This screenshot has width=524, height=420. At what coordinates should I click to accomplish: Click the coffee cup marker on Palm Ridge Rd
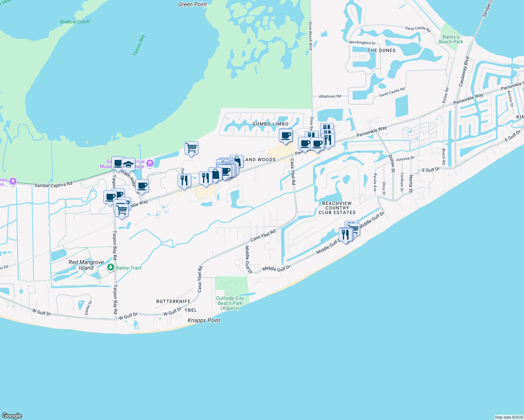tap(142, 185)
